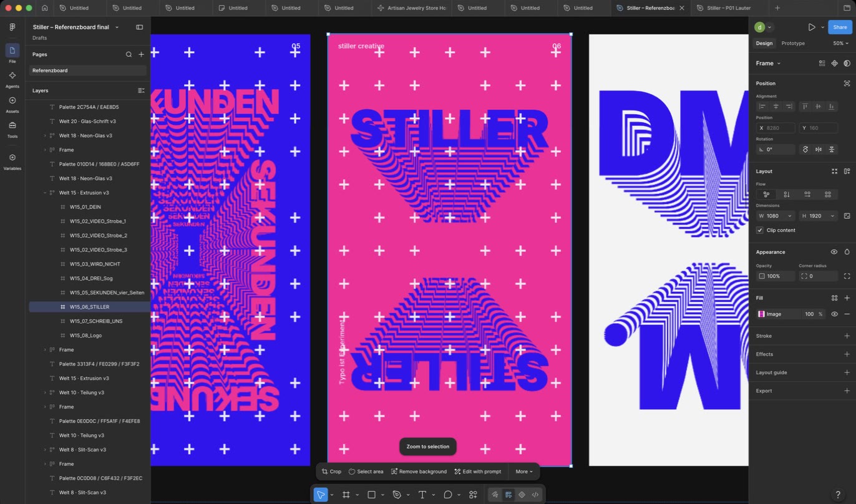Expand the Welt 18 · Neon-Glas v3 group
Image resolution: width=856 pixels, height=504 pixels.
[x=45, y=135]
